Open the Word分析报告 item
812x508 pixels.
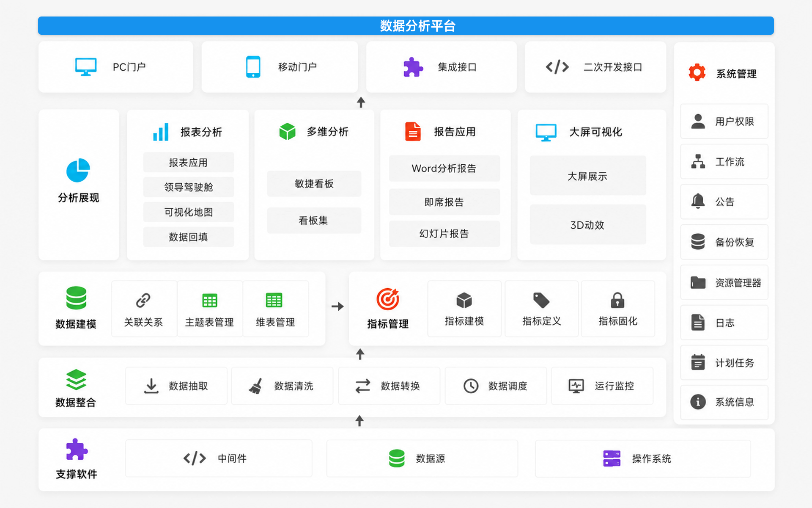444,168
